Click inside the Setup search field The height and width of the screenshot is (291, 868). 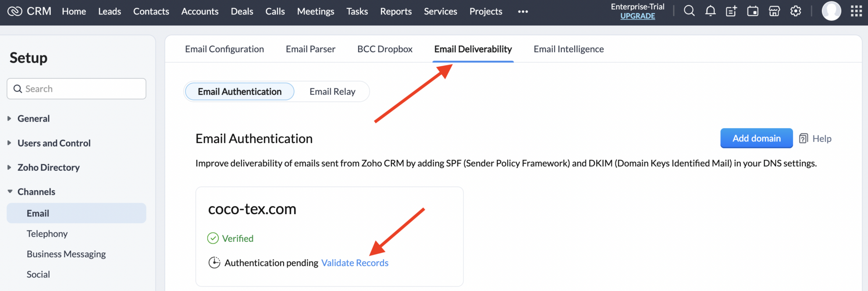[76, 89]
